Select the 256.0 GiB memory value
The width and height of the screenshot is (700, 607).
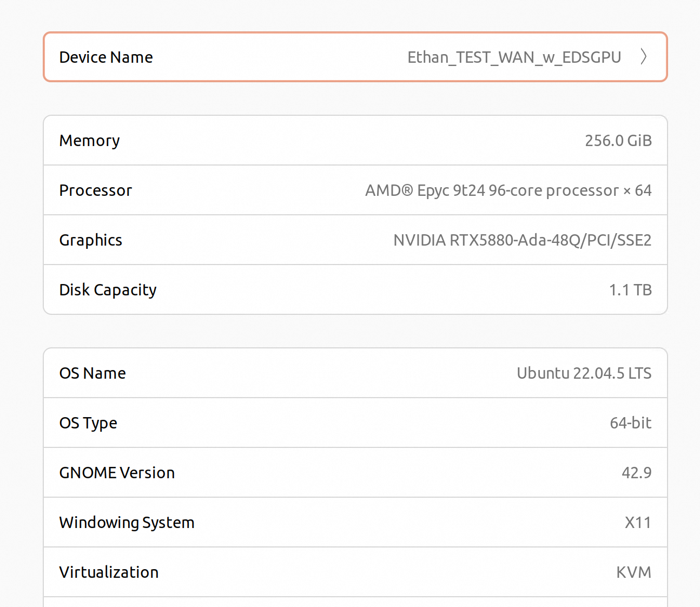point(618,141)
